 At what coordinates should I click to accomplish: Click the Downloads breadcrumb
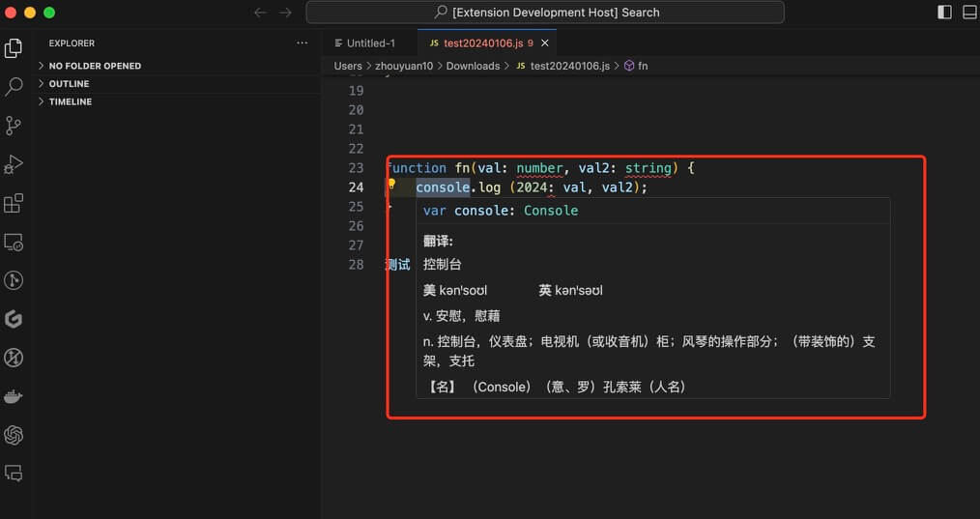click(x=473, y=66)
